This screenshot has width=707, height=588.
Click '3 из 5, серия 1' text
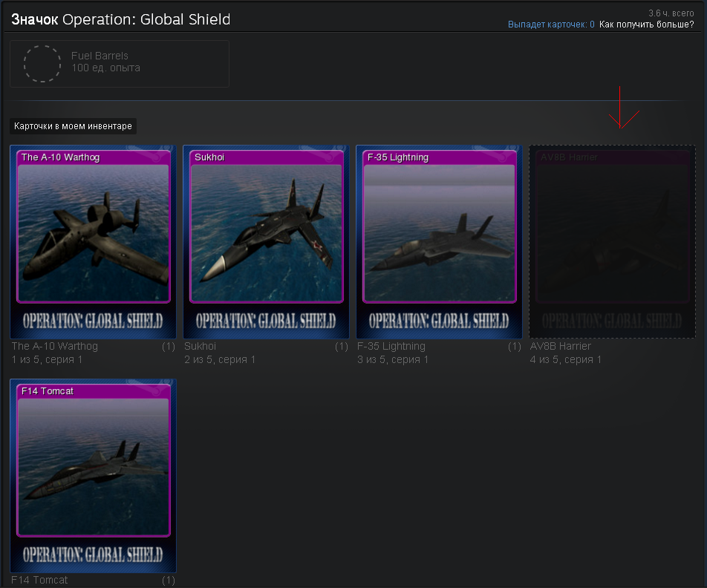click(x=393, y=359)
